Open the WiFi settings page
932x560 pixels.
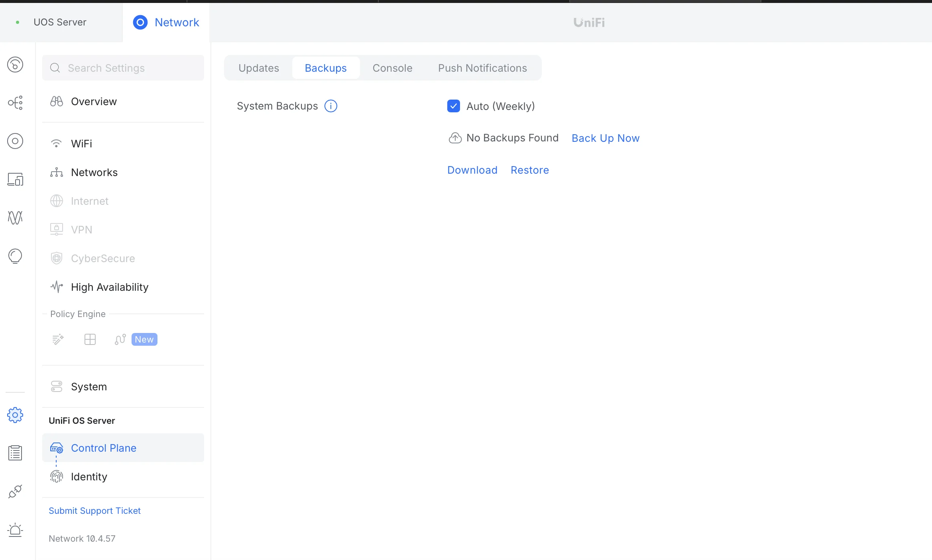pos(123,143)
